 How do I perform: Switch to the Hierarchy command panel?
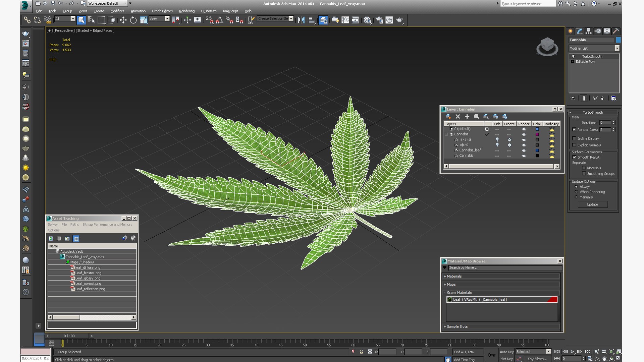pyautogui.click(x=589, y=31)
